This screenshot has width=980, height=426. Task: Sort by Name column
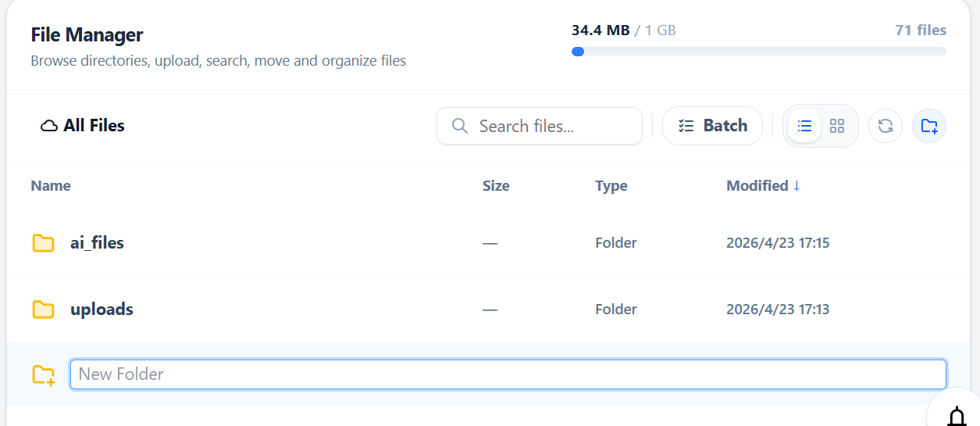click(x=51, y=186)
